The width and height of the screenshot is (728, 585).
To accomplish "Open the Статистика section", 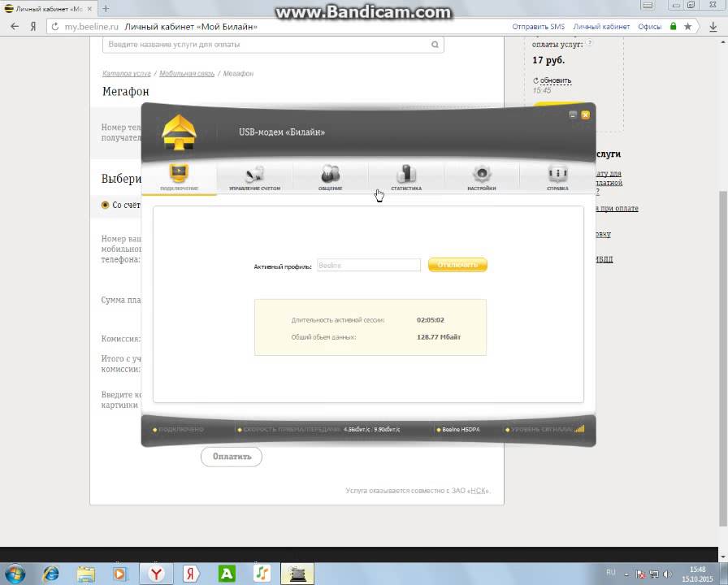I will pos(406,177).
